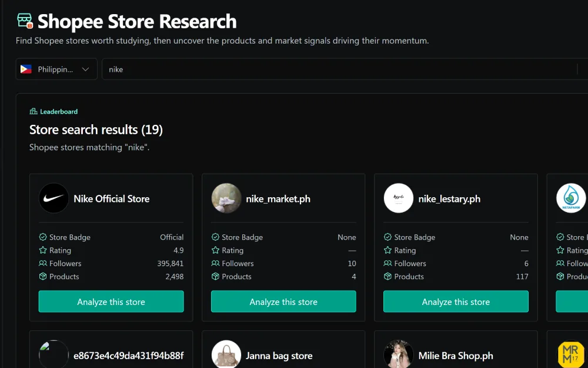This screenshot has height=368, width=588.
Task: Click the Philippines flag icon
Action: 26,69
